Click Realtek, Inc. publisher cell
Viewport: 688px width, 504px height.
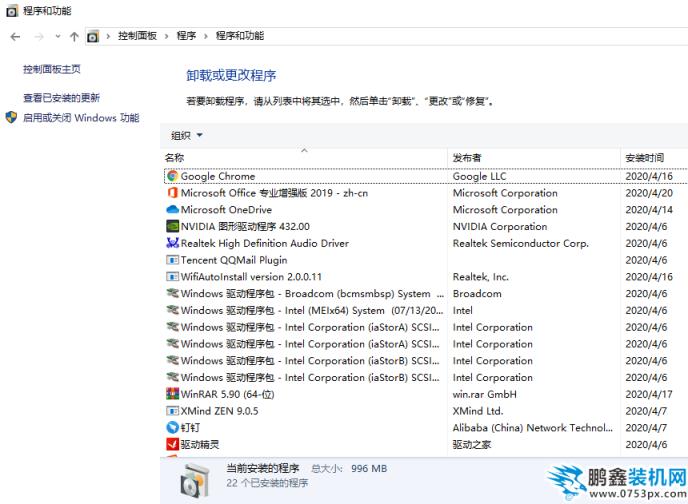[x=480, y=277]
